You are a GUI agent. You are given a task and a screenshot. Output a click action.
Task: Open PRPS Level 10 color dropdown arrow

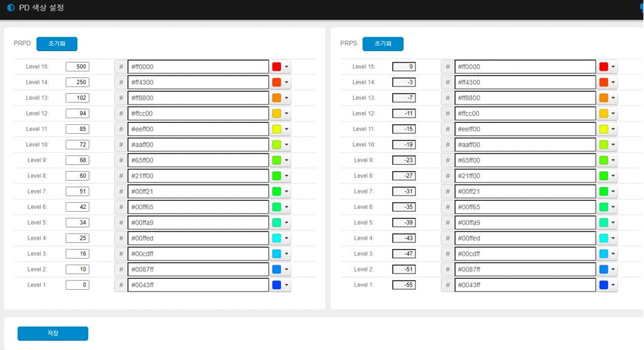tap(613, 145)
